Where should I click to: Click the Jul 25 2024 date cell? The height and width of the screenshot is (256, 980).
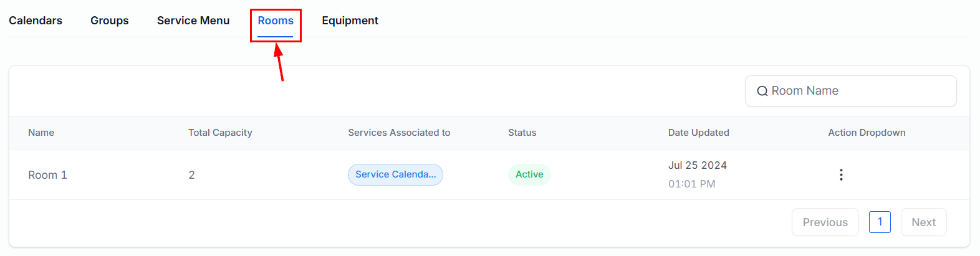[x=697, y=166]
